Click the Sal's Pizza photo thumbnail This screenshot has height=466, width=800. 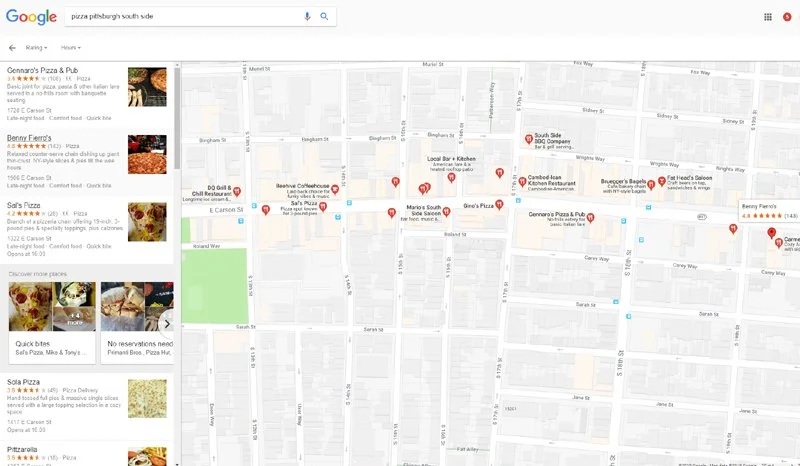[147, 222]
